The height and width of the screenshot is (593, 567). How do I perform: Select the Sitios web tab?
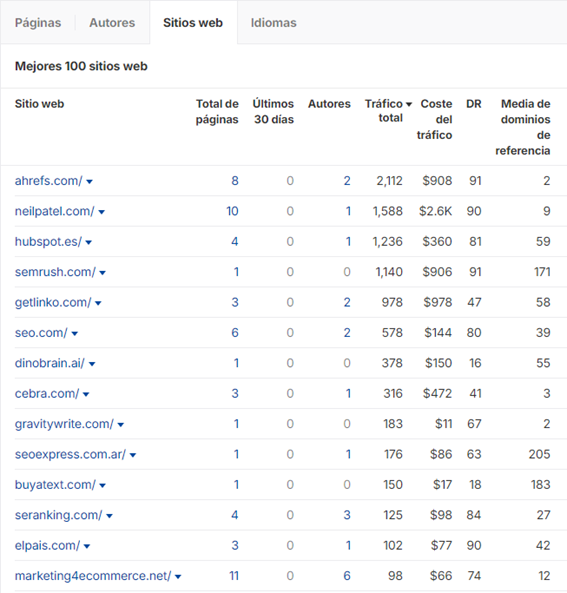point(193,23)
